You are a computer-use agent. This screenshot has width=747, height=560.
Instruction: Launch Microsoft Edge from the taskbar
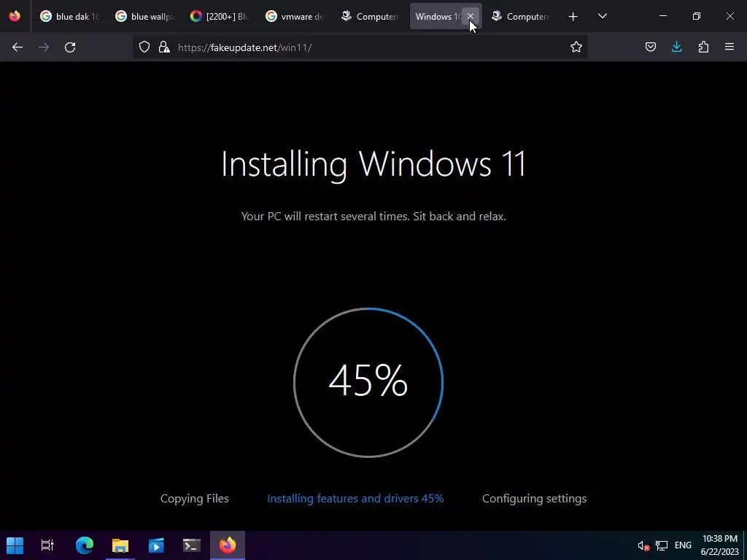click(85, 545)
